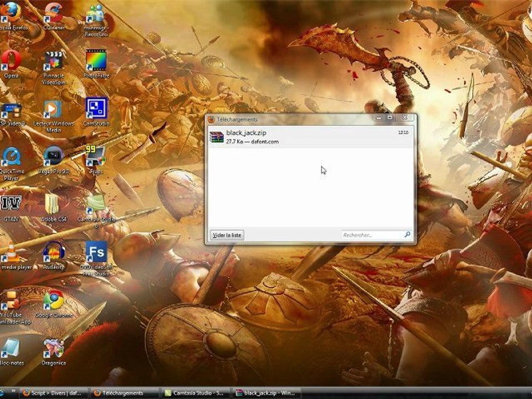Launch Google Chrome desktop icon
532x399 pixels.
[x=54, y=304]
